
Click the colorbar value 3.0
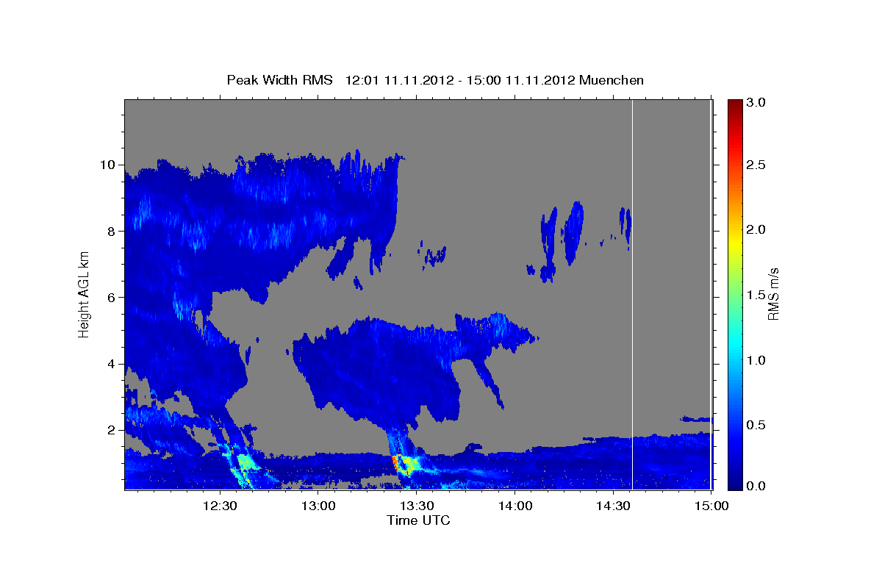click(x=758, y=103)
